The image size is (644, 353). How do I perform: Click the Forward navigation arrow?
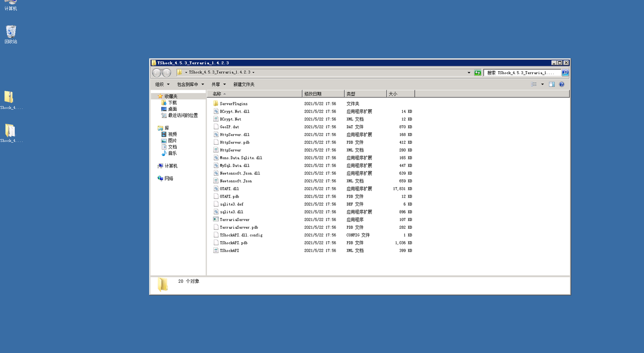(x=166, y=73)
